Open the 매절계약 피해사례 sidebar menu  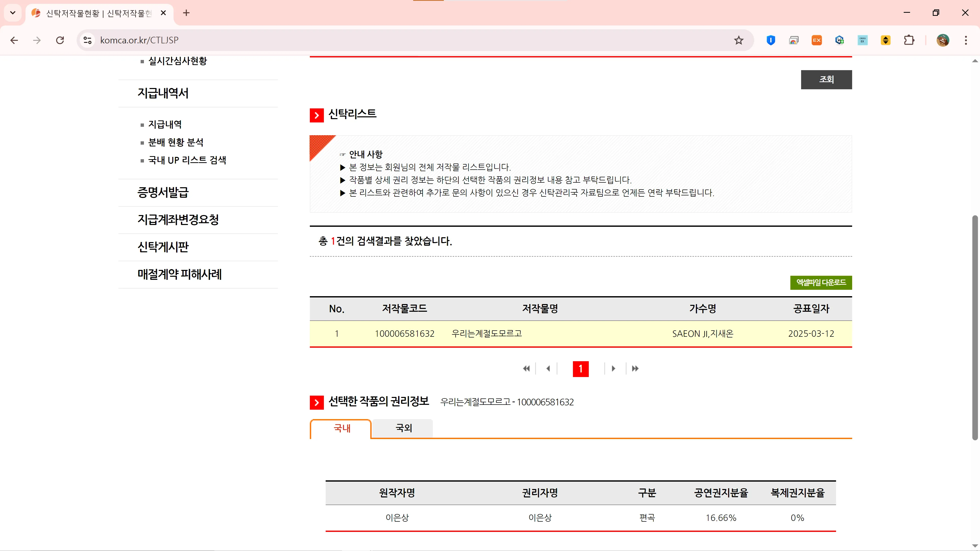pyautogui.click(x=180, y=274)
